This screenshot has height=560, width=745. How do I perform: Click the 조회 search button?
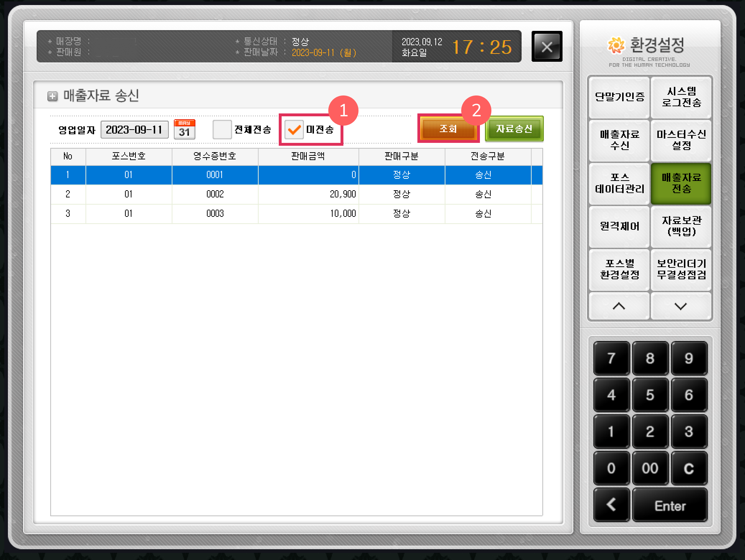[x=448, y=129]
